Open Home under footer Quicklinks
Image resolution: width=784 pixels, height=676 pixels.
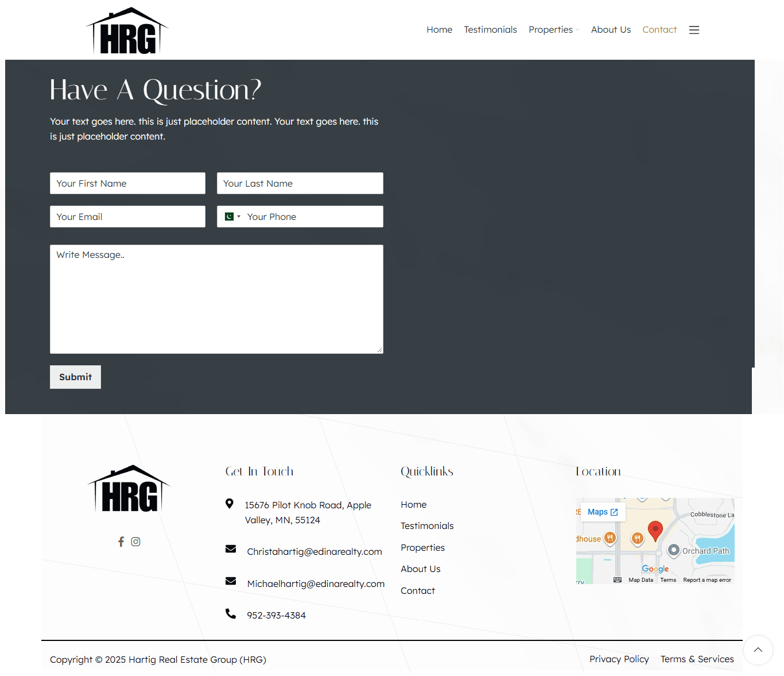[414, 504]
